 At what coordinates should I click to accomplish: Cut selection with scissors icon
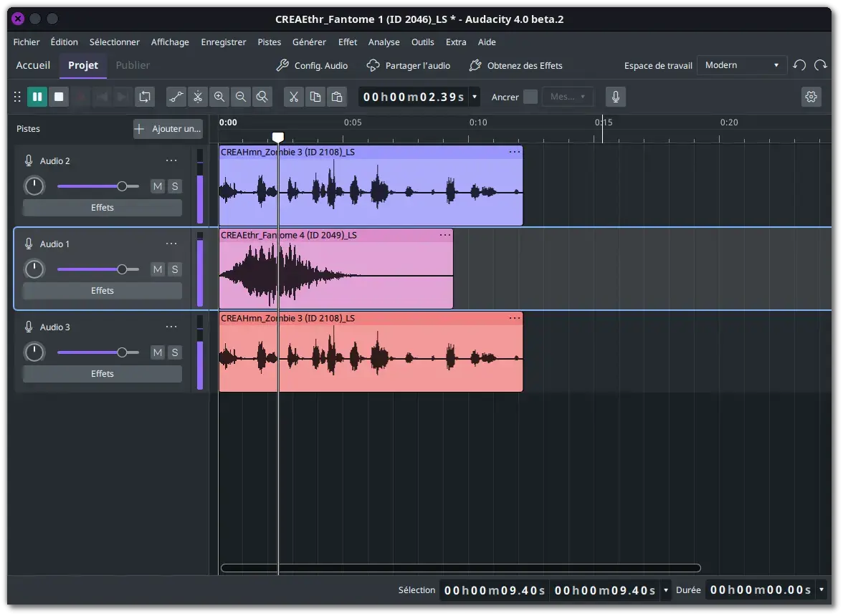[x=294, y=97]
